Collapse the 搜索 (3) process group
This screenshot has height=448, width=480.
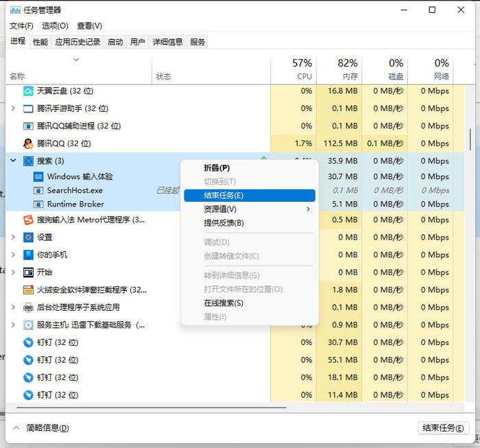(13, 160)
